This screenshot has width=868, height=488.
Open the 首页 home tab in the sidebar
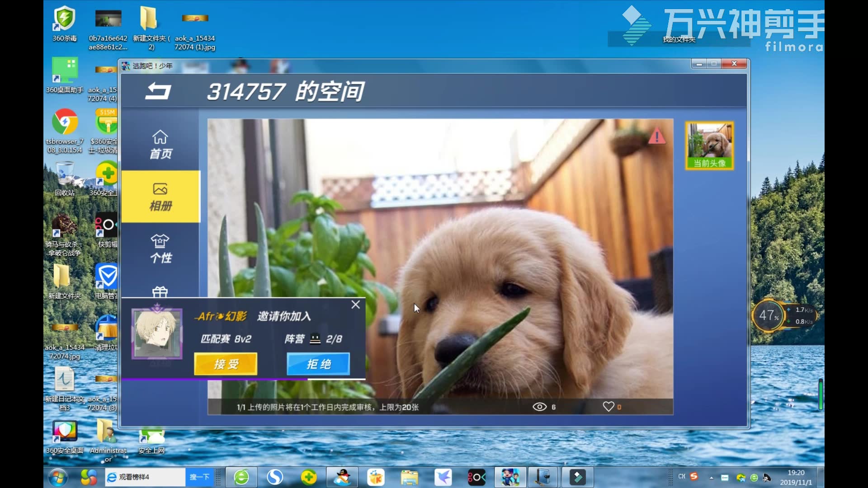pos(160,145)
